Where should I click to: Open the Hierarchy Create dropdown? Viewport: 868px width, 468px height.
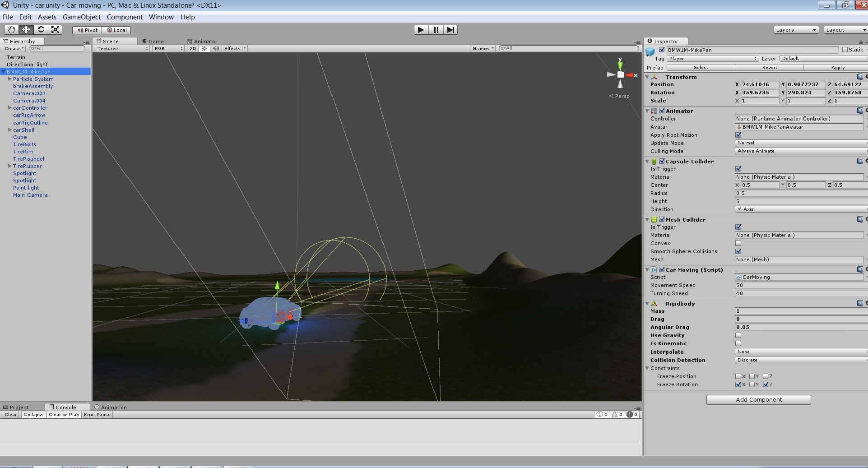[14, 48]
